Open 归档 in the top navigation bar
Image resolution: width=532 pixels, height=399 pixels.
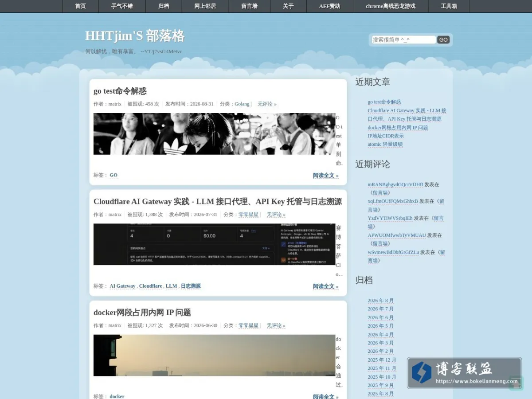coord(164,6)
